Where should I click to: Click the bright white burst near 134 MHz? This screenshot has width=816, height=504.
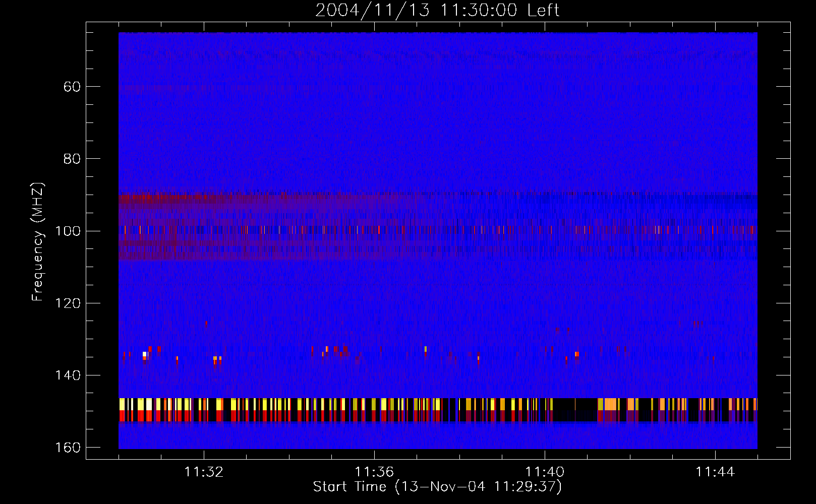[145, 354]
